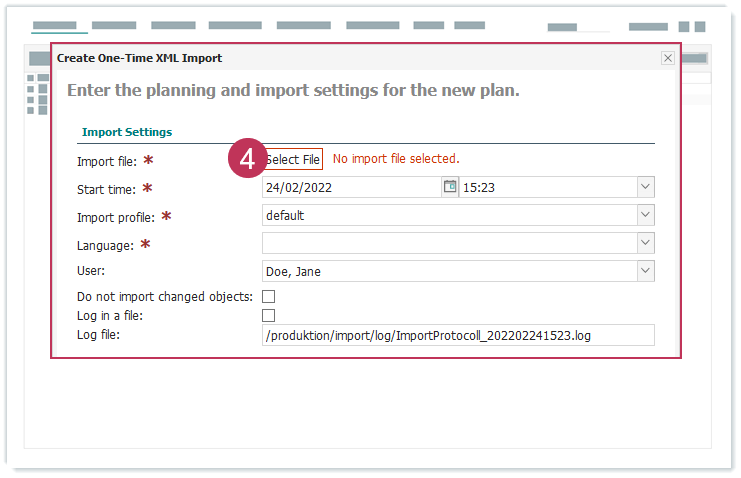
Task: Click the 'Enter the planning and import settings' heading
Action: click(x=293, y=90)
